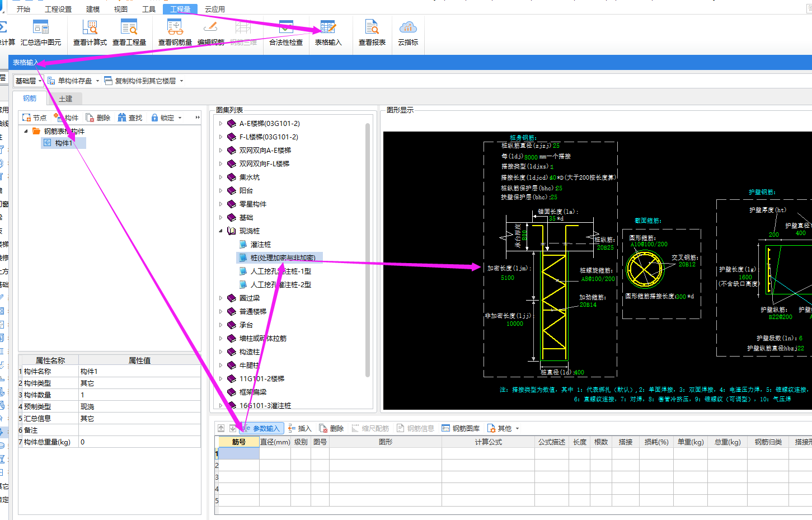The image size is (812, 520).
Task: Click 删除 in component tree toolbar
Action: coord(98,118)
